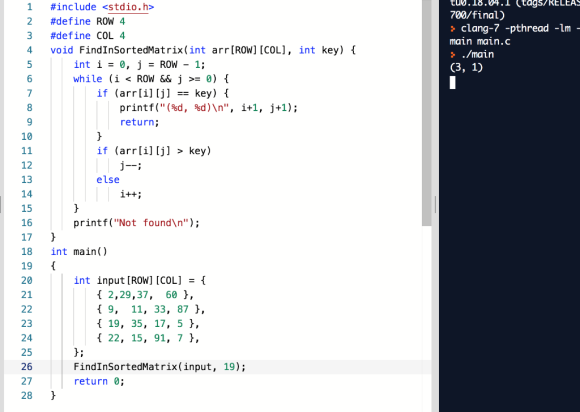Click the divider handle between editor and console
This screenshot has width=580, height=412.
coord(435,205)
